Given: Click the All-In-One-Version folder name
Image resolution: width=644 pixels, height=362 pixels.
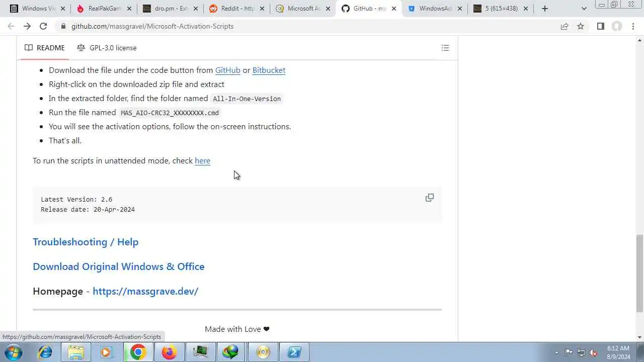Looking at the screenshot, I should (247, 99).
